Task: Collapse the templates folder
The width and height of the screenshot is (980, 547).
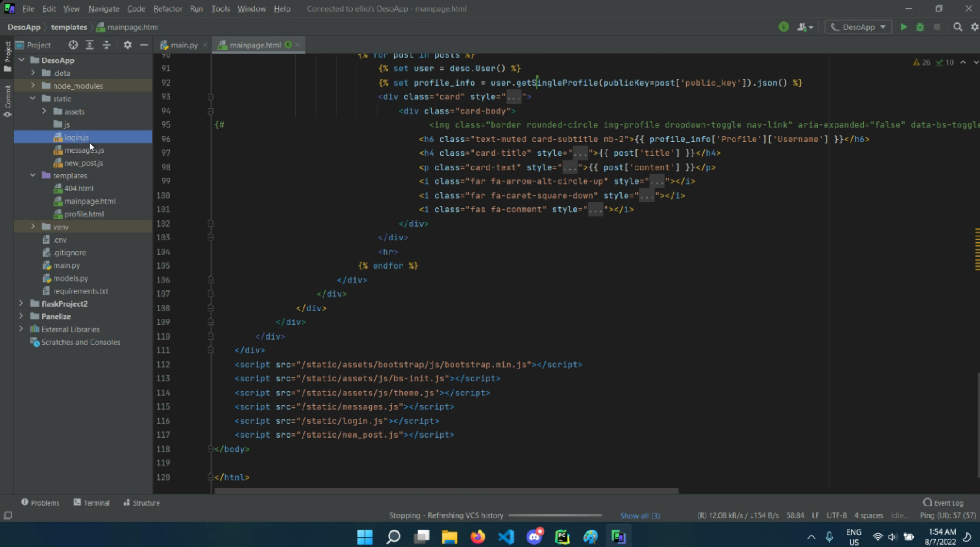Action: pos(33,175)
